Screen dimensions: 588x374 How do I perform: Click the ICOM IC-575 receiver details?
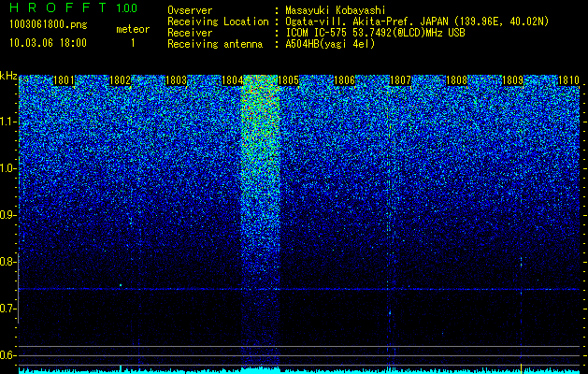click(x=375, y=33)
